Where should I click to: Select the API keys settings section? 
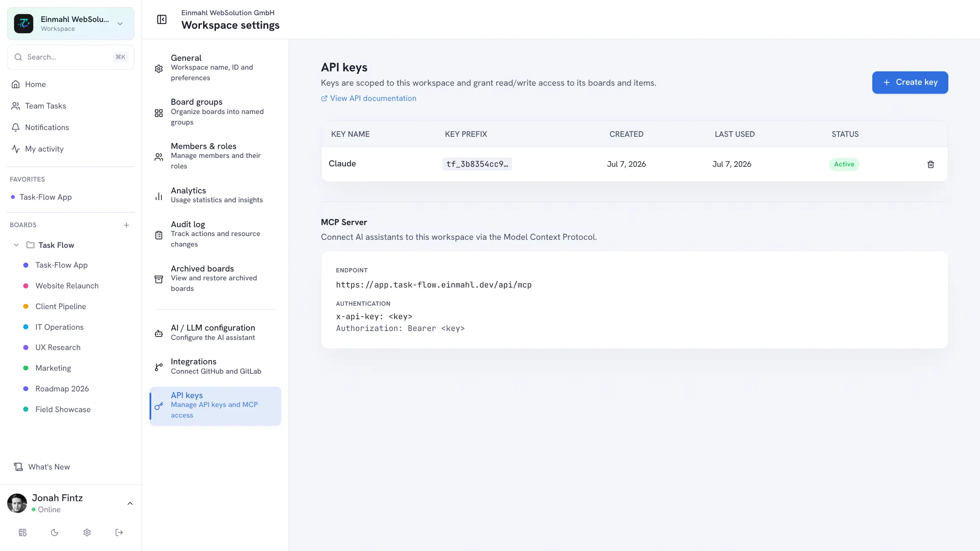(215, 406)
